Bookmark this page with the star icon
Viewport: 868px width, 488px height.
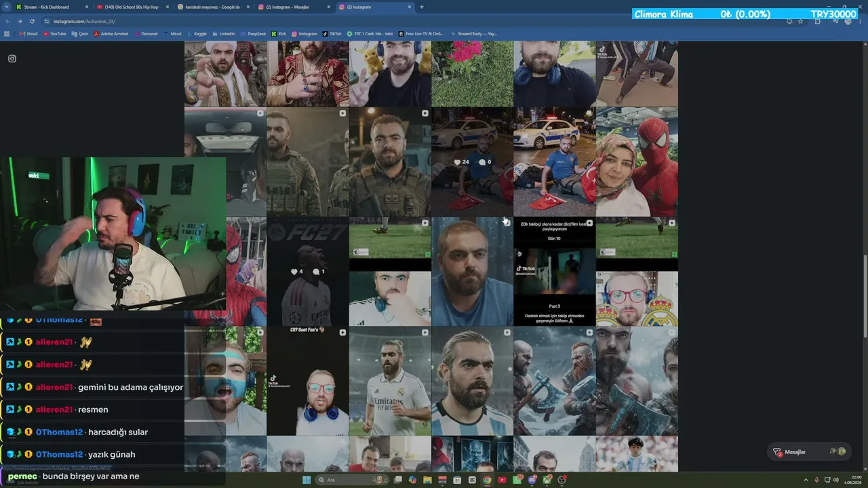800,21
